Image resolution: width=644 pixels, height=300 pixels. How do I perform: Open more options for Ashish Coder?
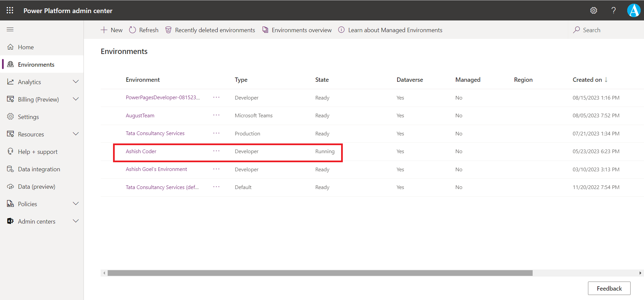[x=216, y=151]
